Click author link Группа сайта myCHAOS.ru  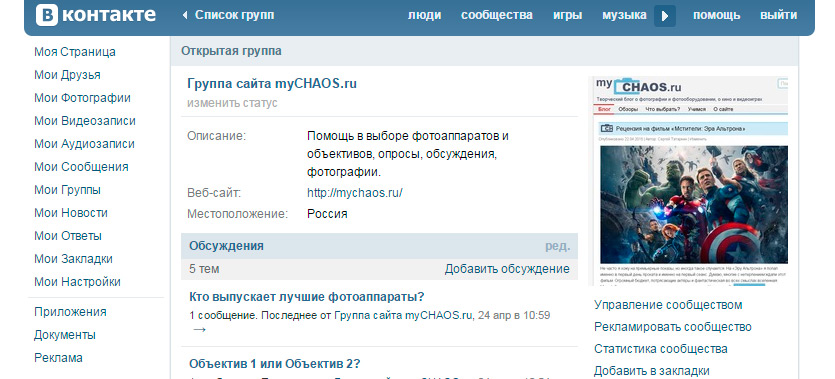pyautogui.click(x=403, y=315)
